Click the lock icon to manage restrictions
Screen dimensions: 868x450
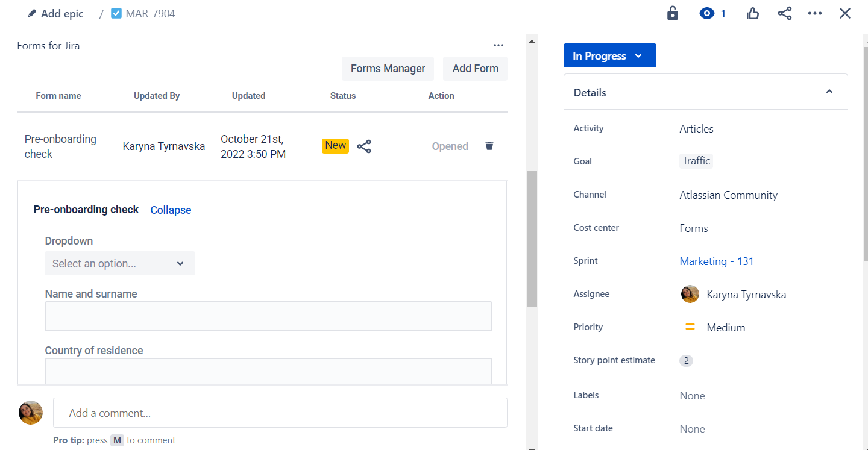pyautogui.click(x=672, y=13)
